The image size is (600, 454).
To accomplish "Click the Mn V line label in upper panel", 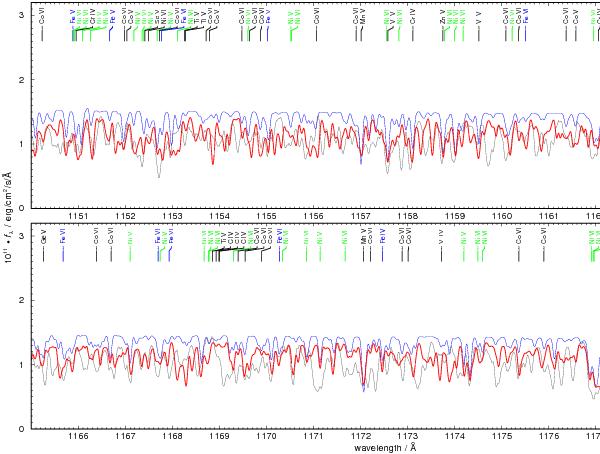I will 364,16.
